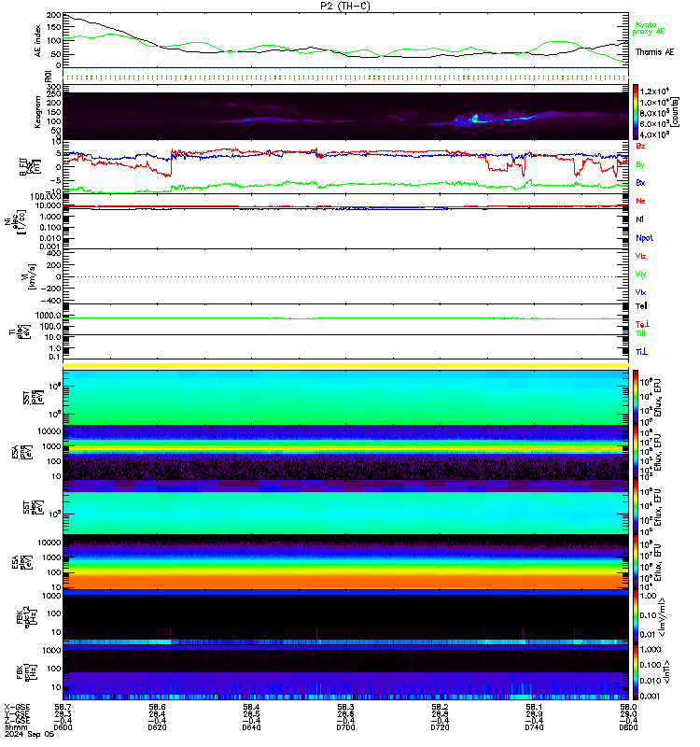Click the Y-GSE value 28.5

click(251, 714)
